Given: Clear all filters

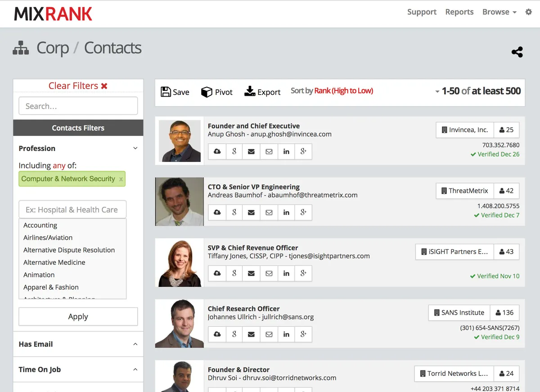Looking at the screenshot, I should [x=78, y=86].
